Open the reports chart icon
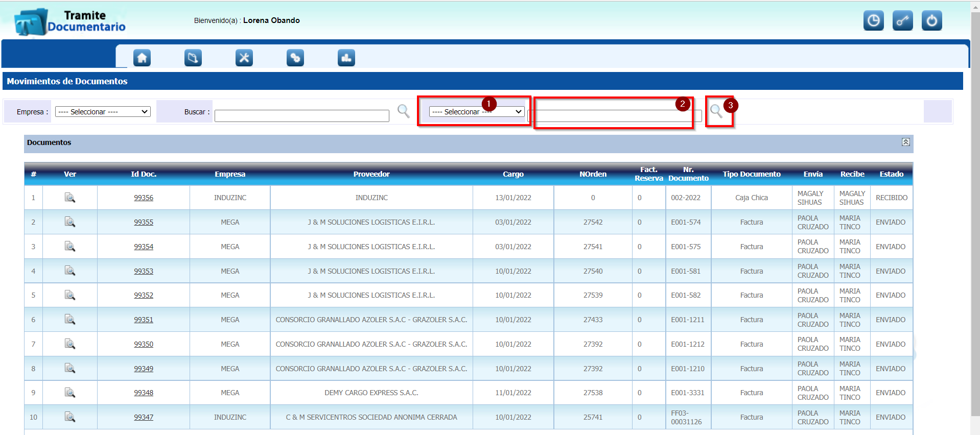 pos(346,58)
